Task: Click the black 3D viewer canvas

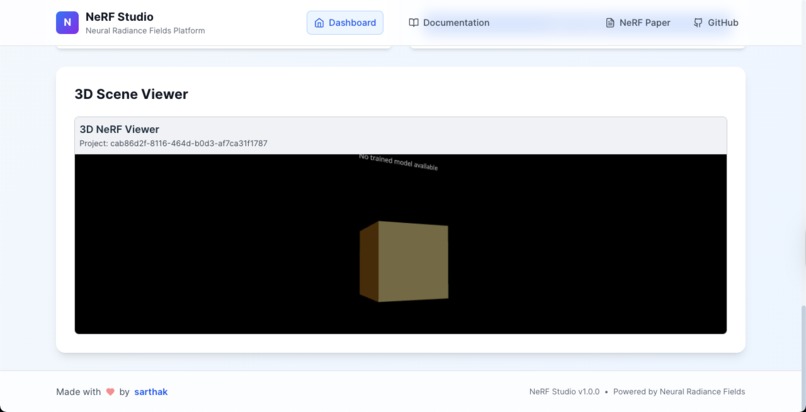Action: (x=400, y=244)
